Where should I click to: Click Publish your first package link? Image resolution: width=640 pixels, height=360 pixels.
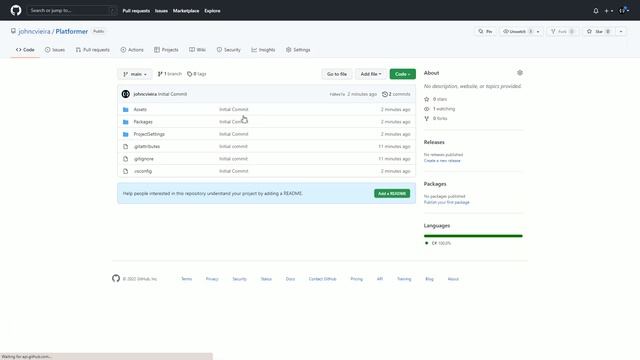click(447, 202)
